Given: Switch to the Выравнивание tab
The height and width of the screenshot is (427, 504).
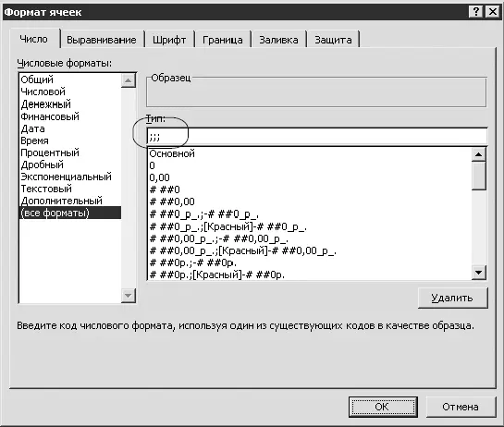Looking at the screenshot, I should point(101,40).
